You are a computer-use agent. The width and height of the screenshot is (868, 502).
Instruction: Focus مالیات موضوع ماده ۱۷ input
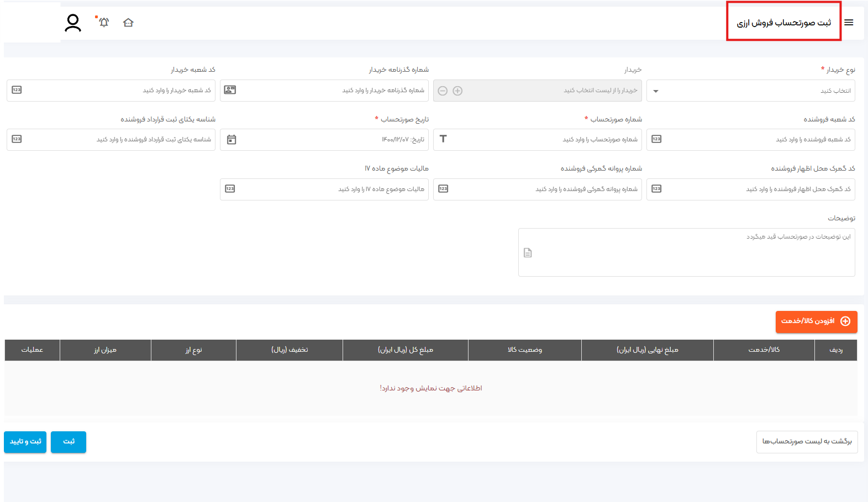[x=324, y=189]
